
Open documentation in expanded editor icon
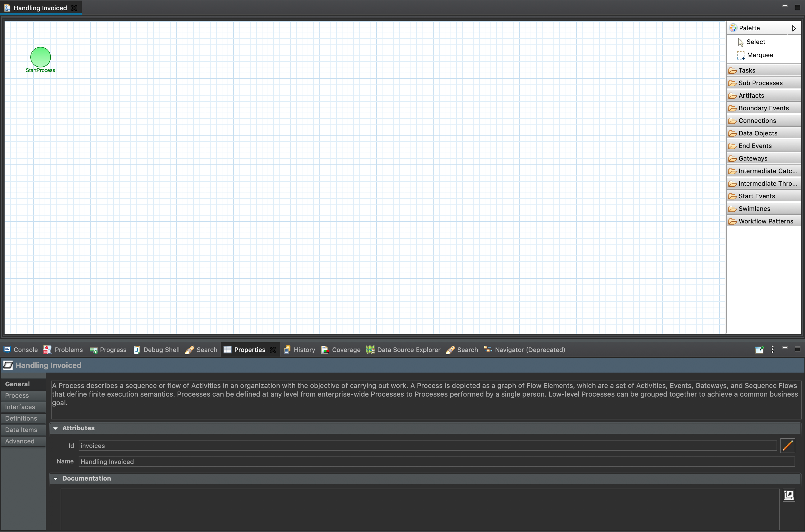[x=789, y=495]
